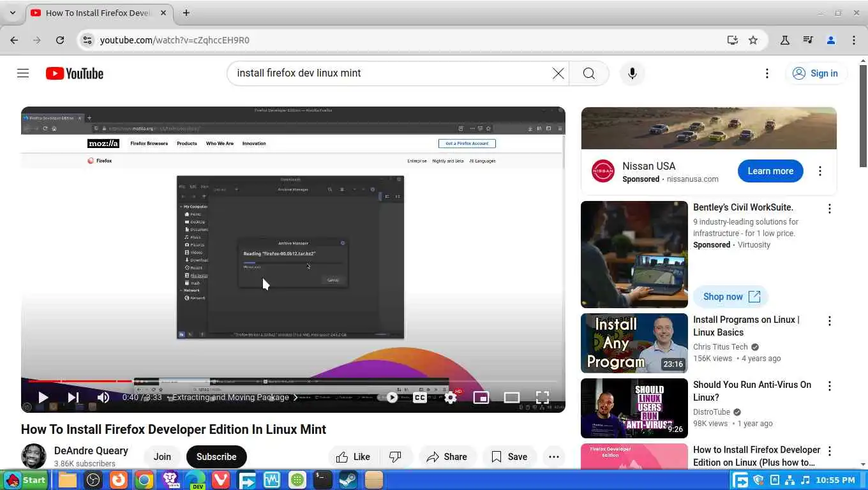Open the player settings gear
This screenshot has width=868, height=490.
click(451, 397)
